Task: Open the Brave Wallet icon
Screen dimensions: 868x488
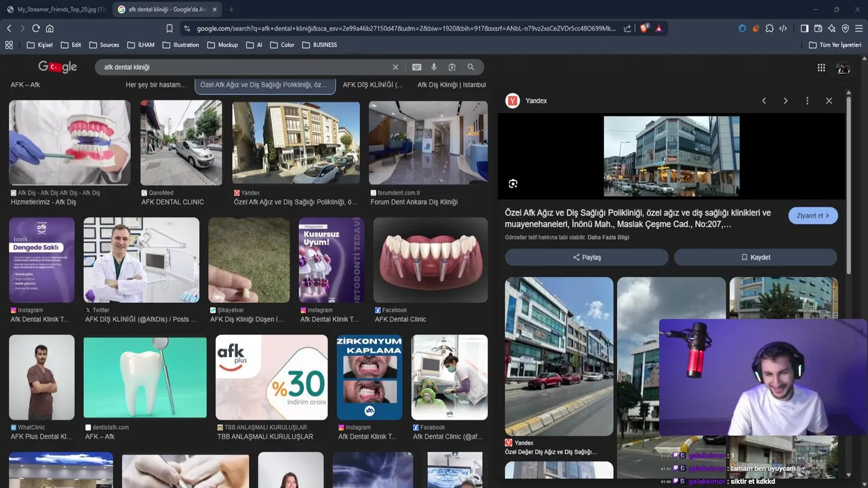Action: [x=818, y=28]
